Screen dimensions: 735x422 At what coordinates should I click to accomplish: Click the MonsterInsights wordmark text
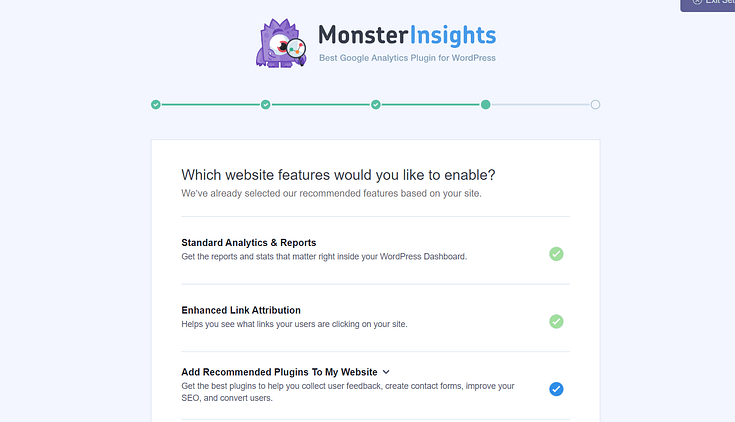coord(406,36)
